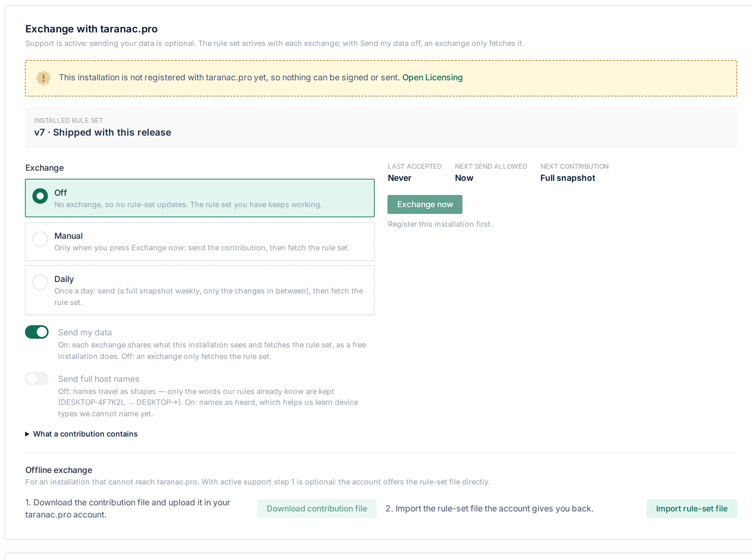Open Licensing link in the warning banner
This screenshot has width=752, height=560.
tap(432, 78)
